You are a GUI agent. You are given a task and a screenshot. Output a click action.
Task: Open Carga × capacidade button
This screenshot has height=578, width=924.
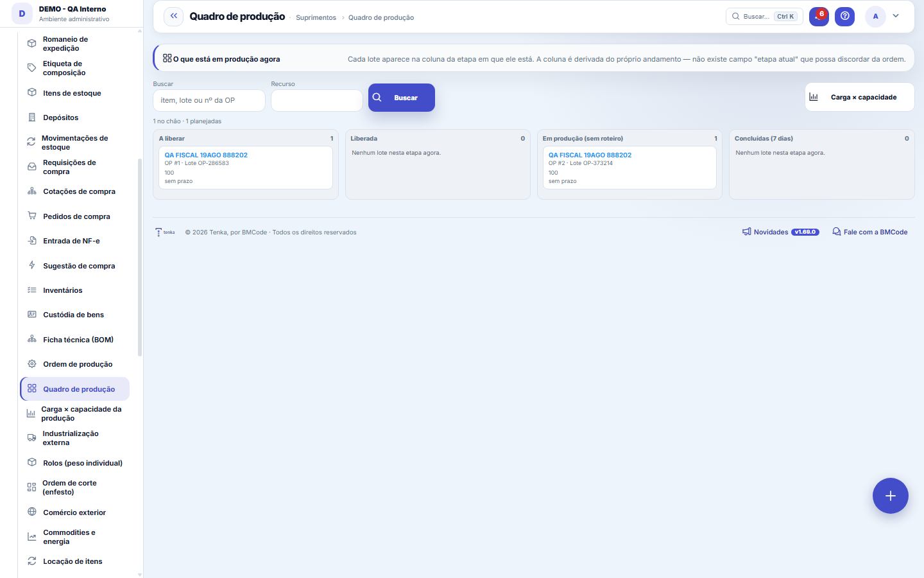point(860,97)
